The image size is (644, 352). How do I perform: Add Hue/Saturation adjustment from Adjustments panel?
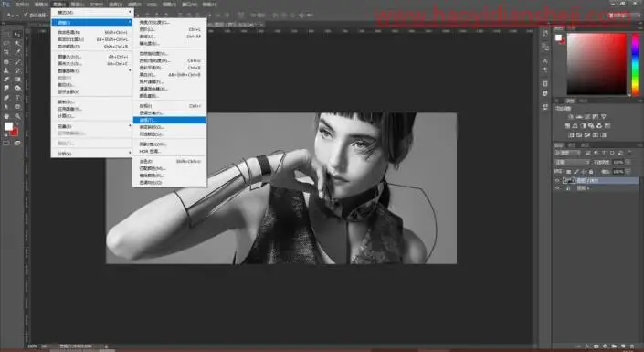(567, 126)
